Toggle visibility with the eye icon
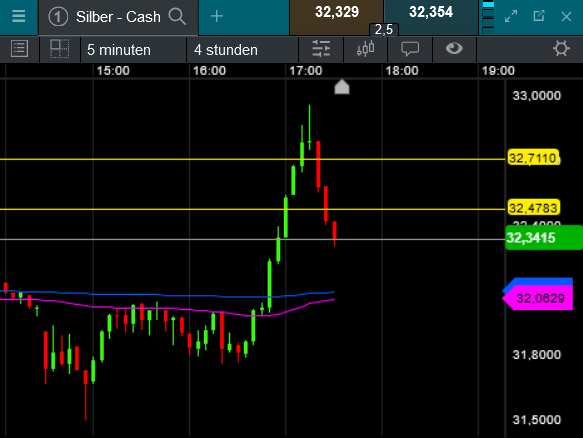The width and height of the screenshot is (583, 438). pos(454,48)
